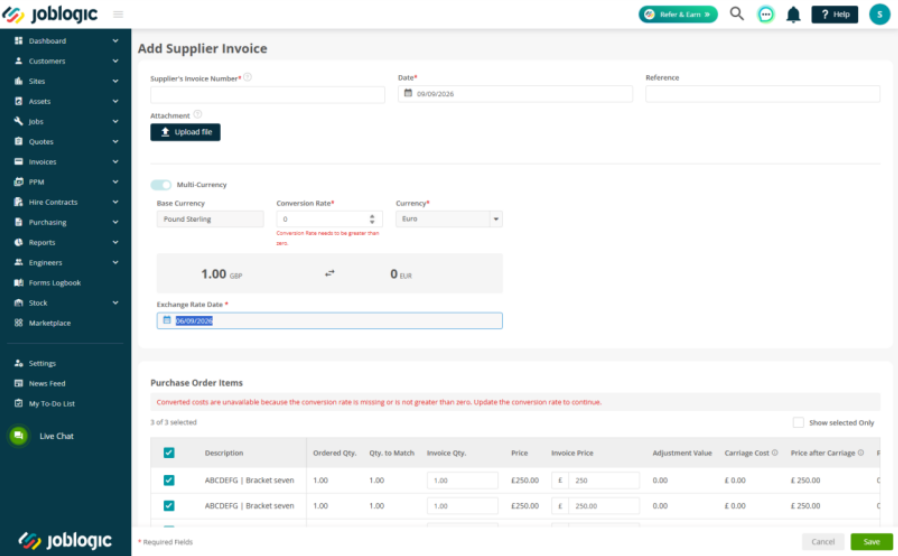Open Live Chat link in sidebar
Image resolution: width=898 pixels, height=556 pixels.
(56, 436)
